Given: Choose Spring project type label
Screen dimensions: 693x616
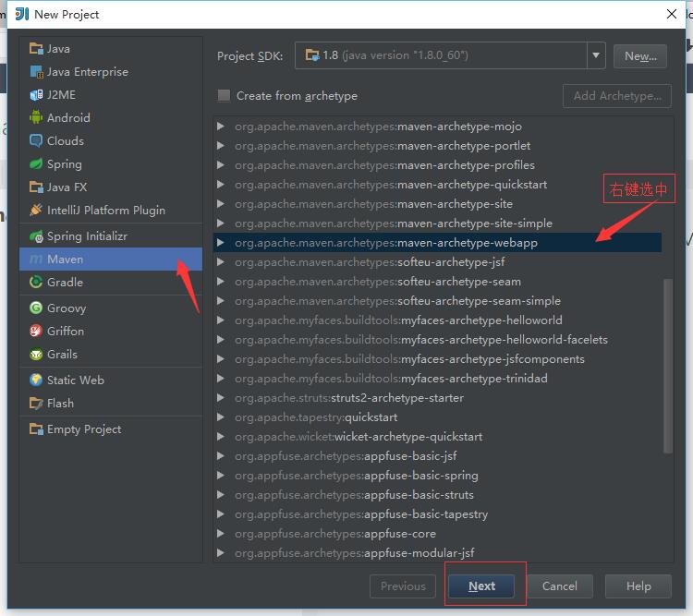Looking at the screenshot, I should pyautogui.click(x=65, y=164).
